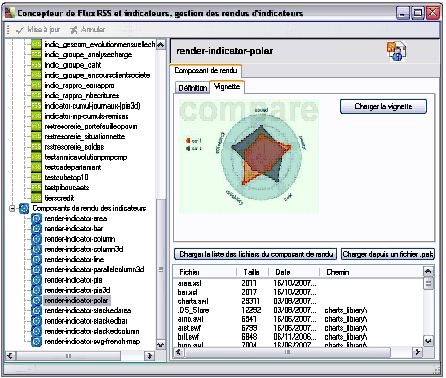Image resolution: width=446 pixels, height=378 pixels.
Task: Open the Composant de rendu tab
Action: click(x=206, y=71)
